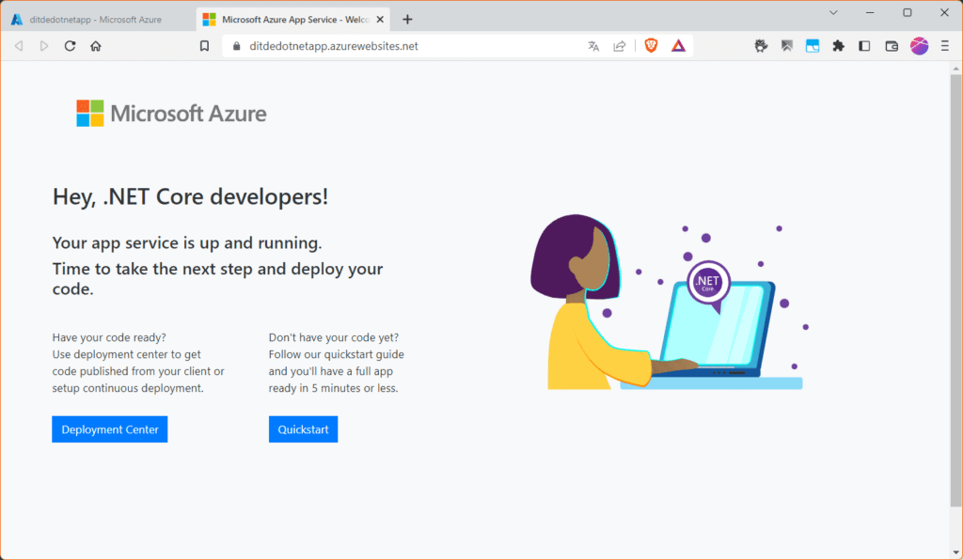Image resolution: width=963 pixels, height=560 pixels.
Task: Share this page link
Action: (x=619, y=46)
